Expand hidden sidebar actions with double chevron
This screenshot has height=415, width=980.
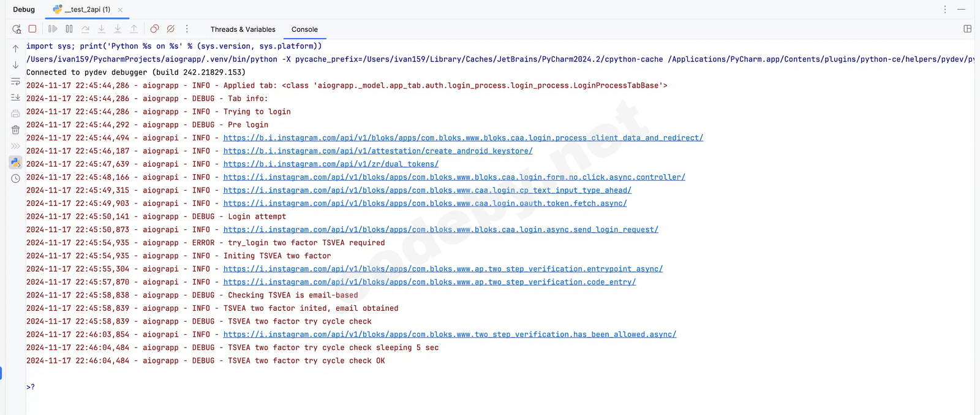tap(16, 146)
